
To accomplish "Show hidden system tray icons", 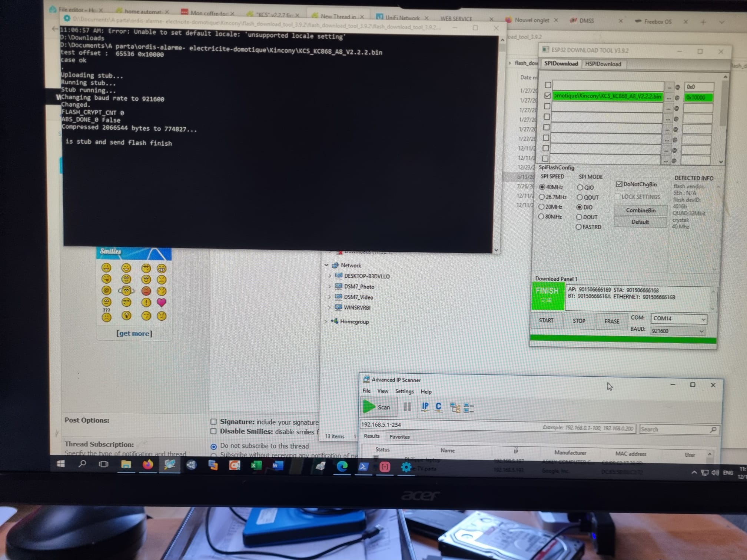I will [694, 472].
